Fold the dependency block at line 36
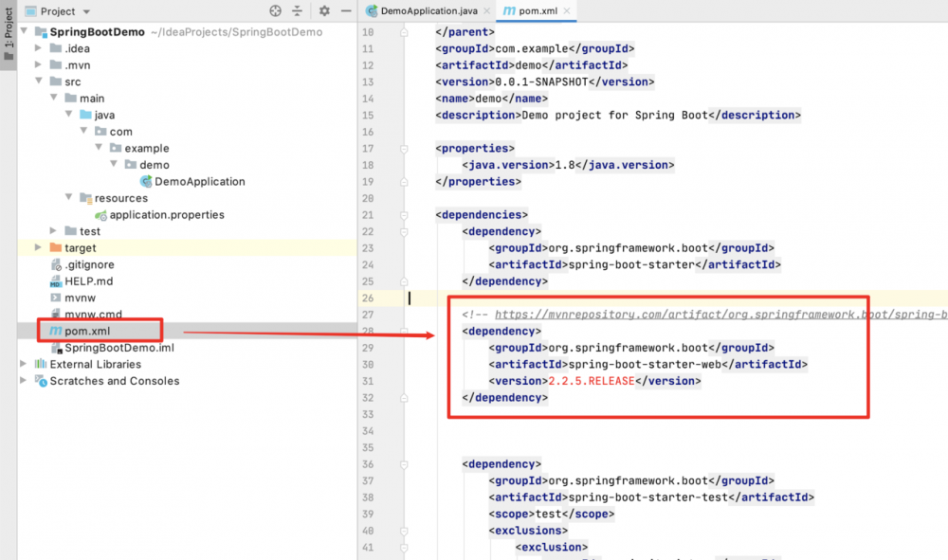Viewport: 948px width, 560px height. pos(404,464)
